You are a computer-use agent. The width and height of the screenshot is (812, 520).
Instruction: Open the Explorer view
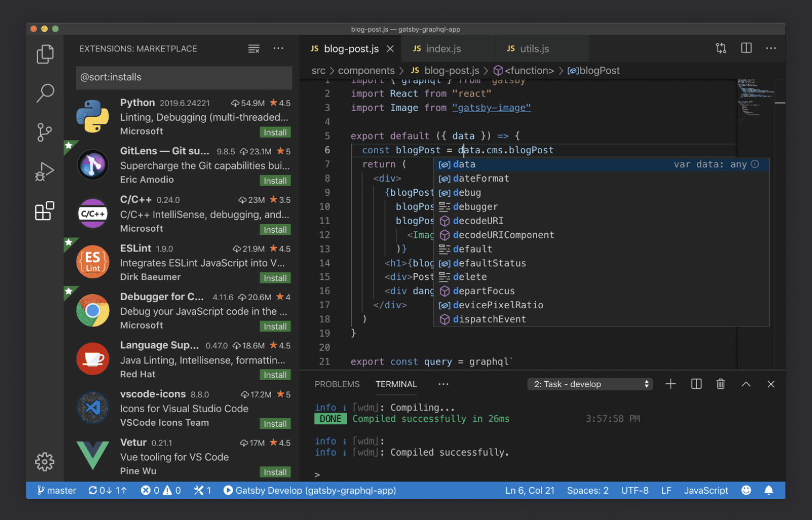(x=45, y=54)
